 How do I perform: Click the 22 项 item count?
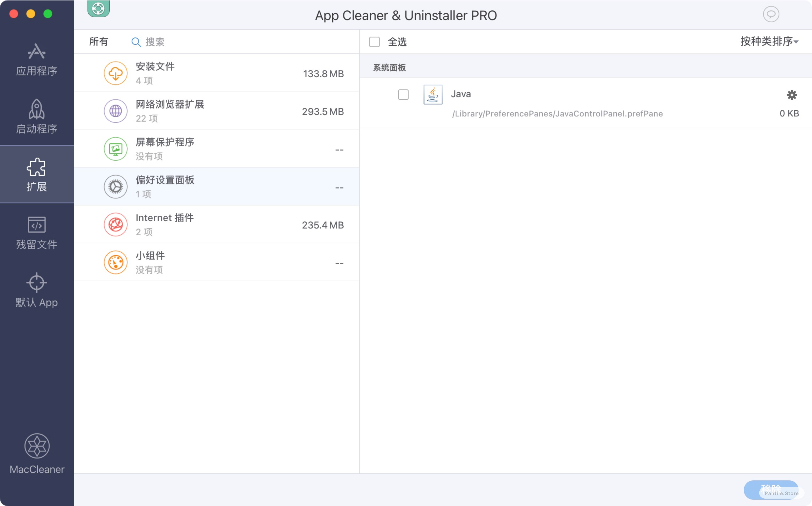[146, 119]
